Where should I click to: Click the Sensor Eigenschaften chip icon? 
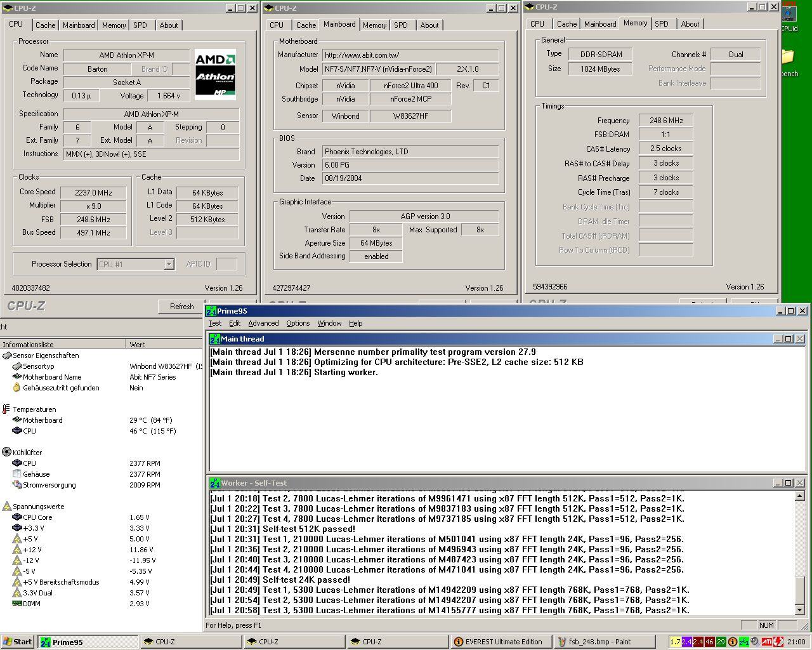(x=7, y=355)
